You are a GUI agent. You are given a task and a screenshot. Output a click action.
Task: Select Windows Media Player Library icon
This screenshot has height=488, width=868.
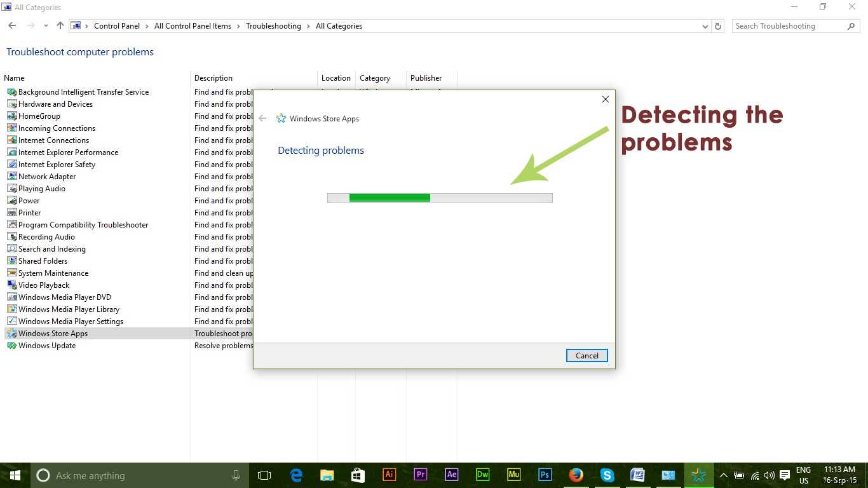coord(11,309)
